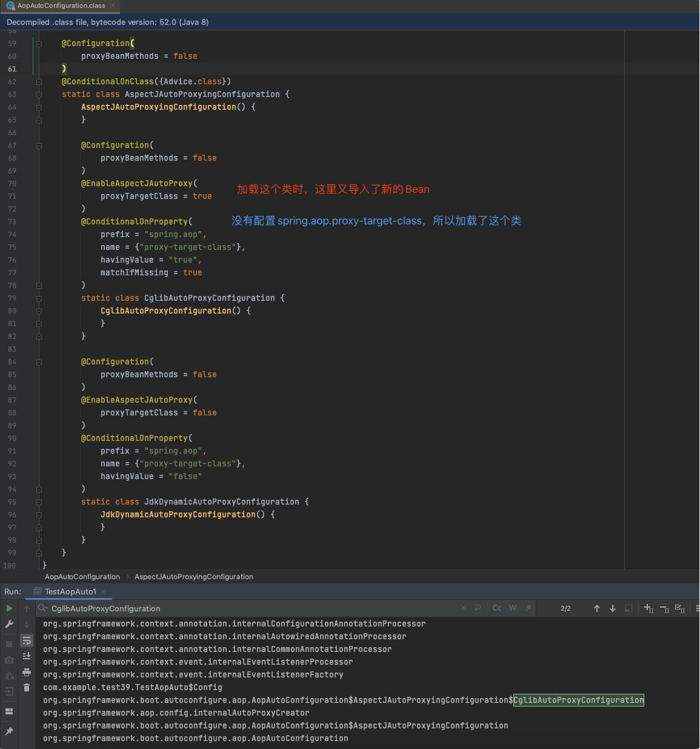
Task: Click "internalAutoProxyCreator" console line
Action: point(176,713)
